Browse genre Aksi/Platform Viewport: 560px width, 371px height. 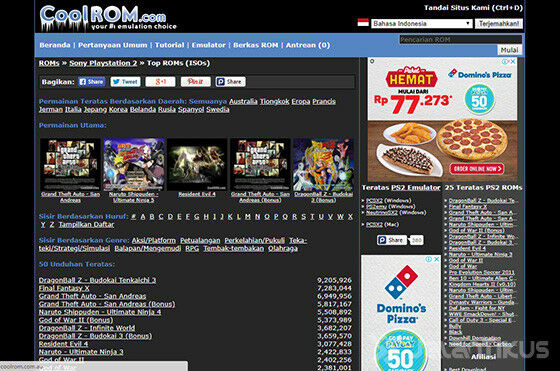pyautogui.click(x=154, y=240)
